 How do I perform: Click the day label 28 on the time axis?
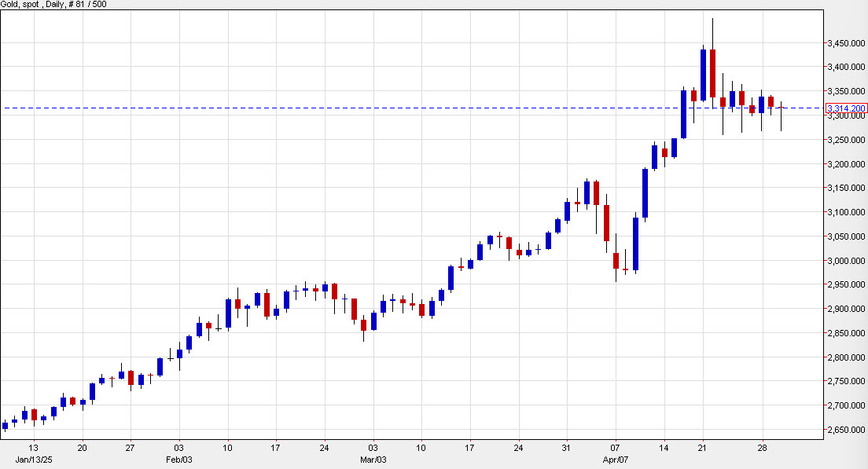click(x=763, y=448)
